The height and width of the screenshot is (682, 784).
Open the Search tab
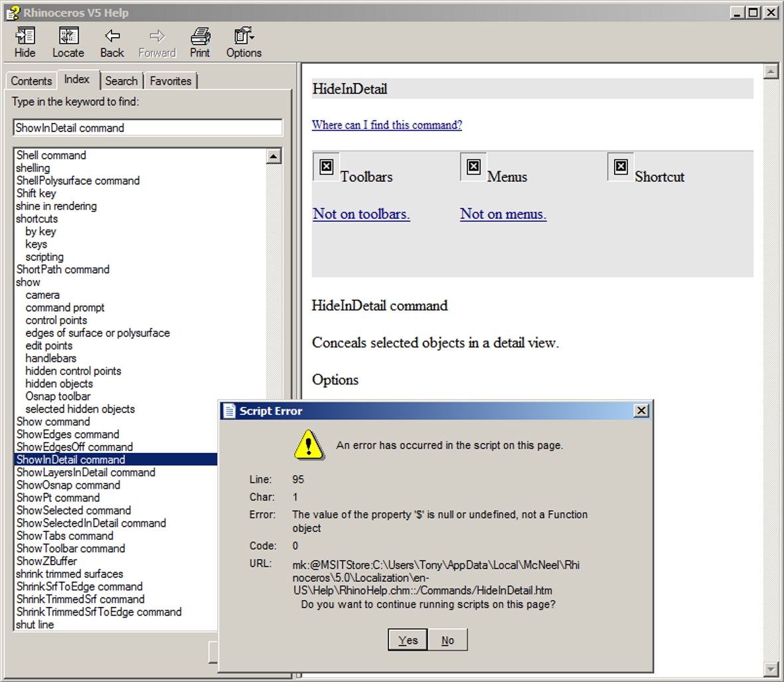pos(121,81)
